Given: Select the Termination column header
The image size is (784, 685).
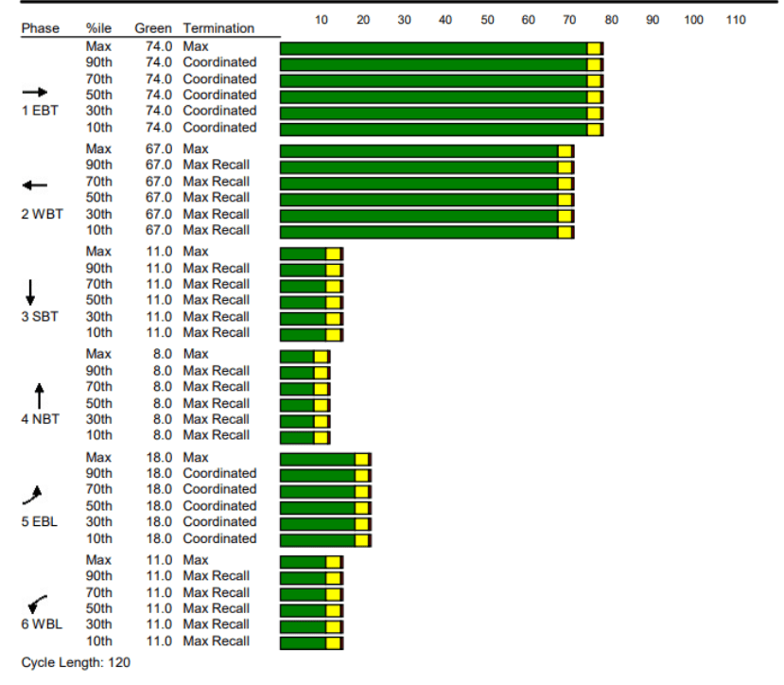Looking at the screenshot, I should (218, 28).
